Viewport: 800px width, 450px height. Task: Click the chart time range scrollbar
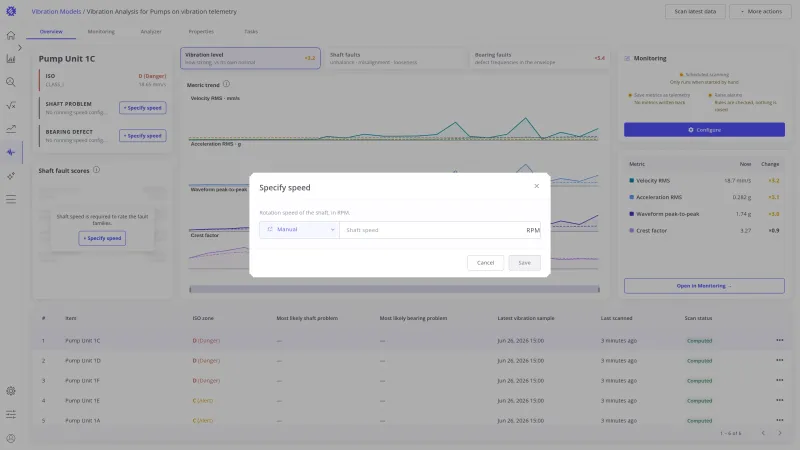click(x=394, y=289)
